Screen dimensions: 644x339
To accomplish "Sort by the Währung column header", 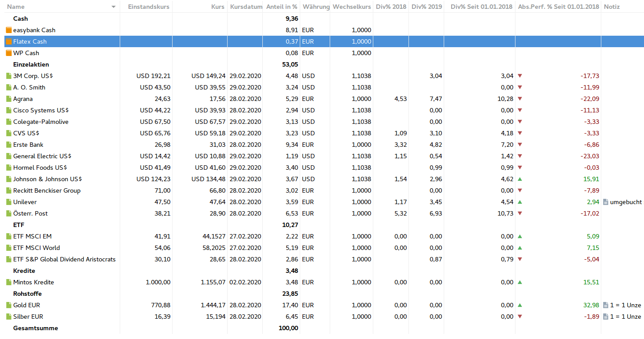I will 316,7.
